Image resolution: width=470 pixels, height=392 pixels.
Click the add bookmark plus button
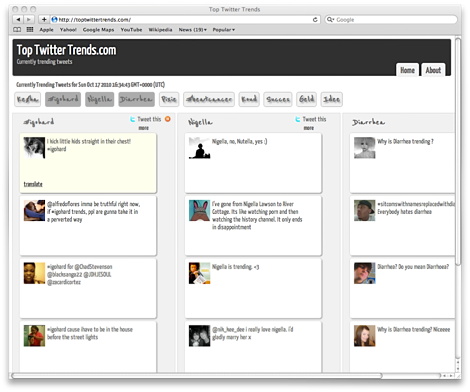coord(44,20)
